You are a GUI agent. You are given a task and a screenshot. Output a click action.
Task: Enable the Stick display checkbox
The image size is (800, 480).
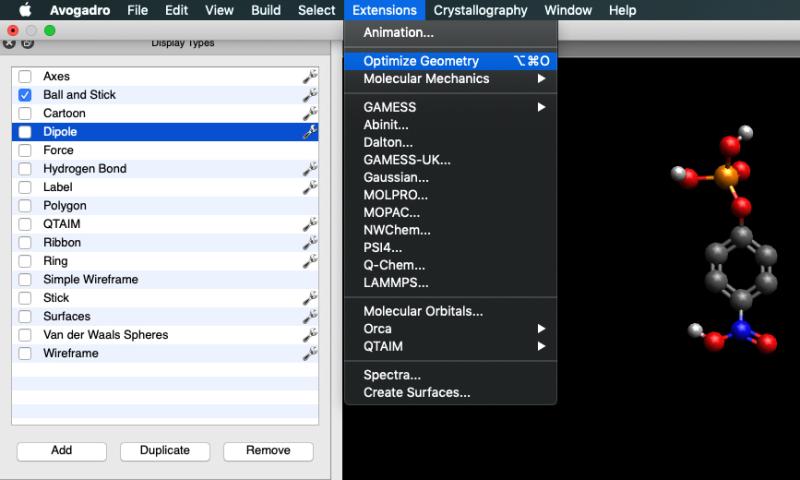point(24,298)
